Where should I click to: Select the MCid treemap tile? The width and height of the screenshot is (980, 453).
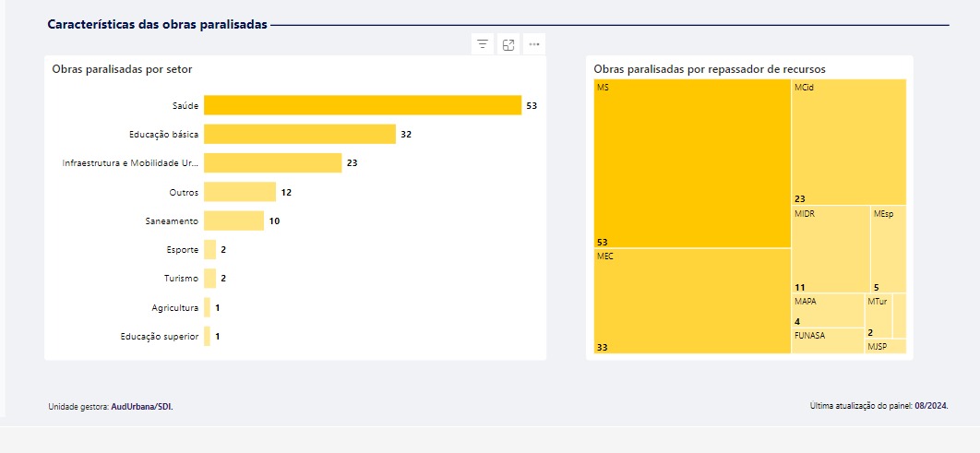point(848,141)
